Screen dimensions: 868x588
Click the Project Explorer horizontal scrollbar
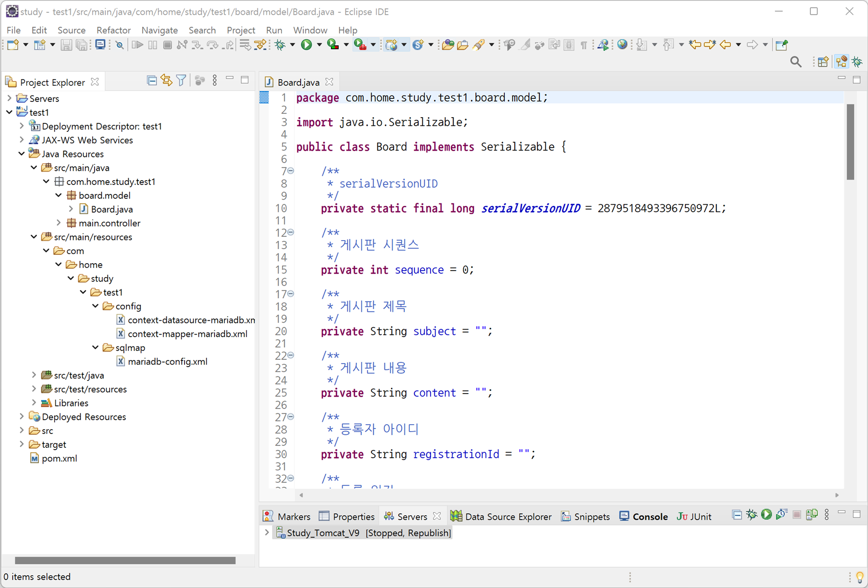tap(125, 560)
